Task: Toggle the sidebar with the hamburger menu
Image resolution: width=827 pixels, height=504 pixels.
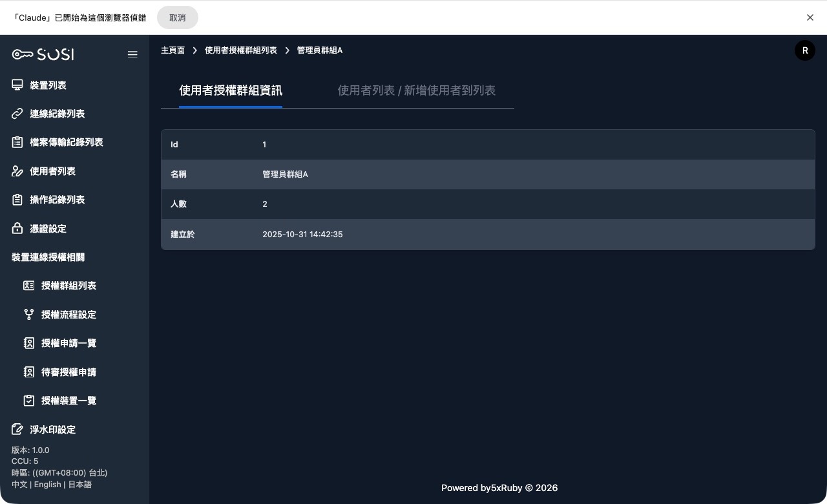Action: point(132,54)
